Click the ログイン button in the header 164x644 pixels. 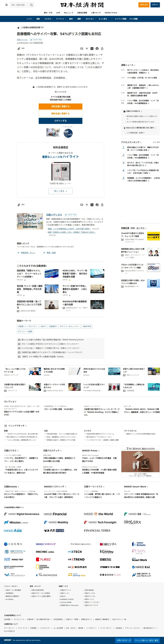tap(155, 5)
